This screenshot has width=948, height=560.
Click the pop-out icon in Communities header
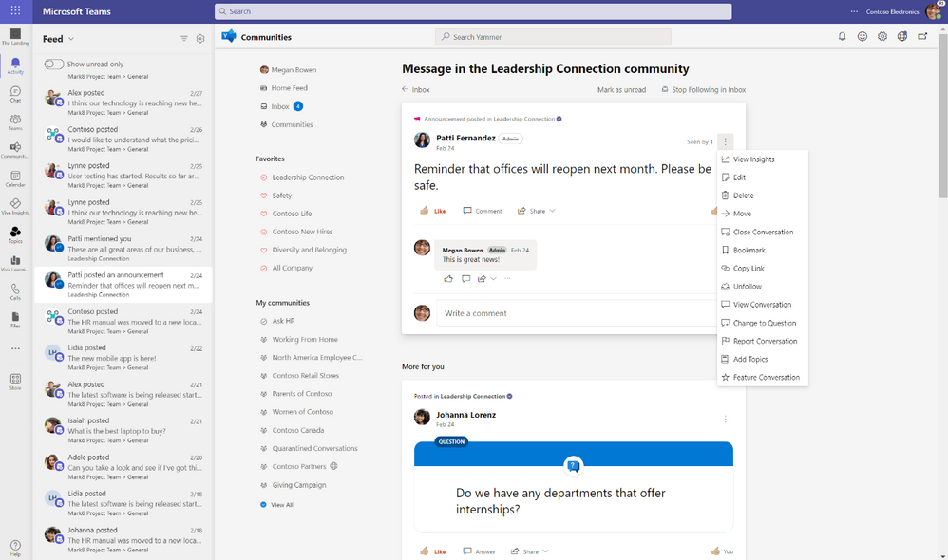(x=922, y=36)
